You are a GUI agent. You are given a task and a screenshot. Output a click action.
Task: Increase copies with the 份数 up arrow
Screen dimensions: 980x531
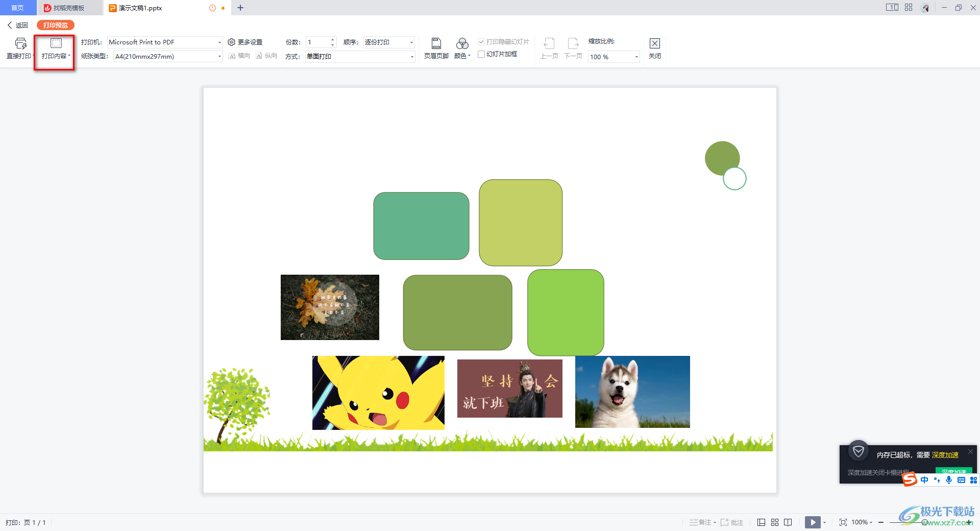click(332, 40)
